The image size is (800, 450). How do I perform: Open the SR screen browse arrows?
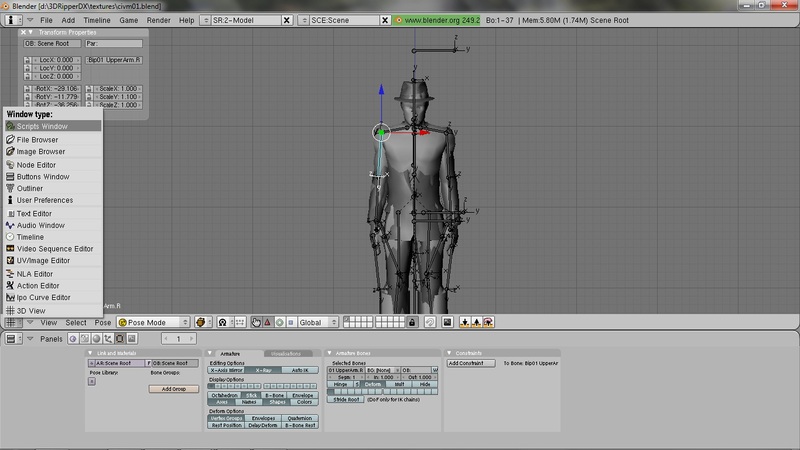point(206,20)
